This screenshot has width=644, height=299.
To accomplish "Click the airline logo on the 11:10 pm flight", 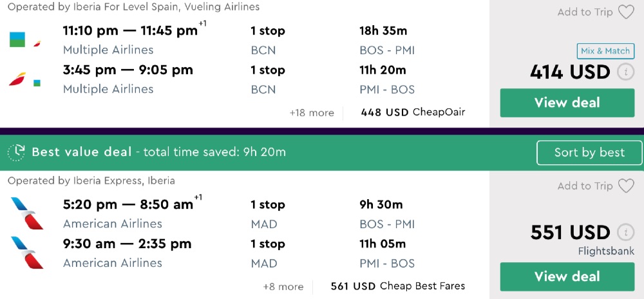I will (x=18, y=39).
